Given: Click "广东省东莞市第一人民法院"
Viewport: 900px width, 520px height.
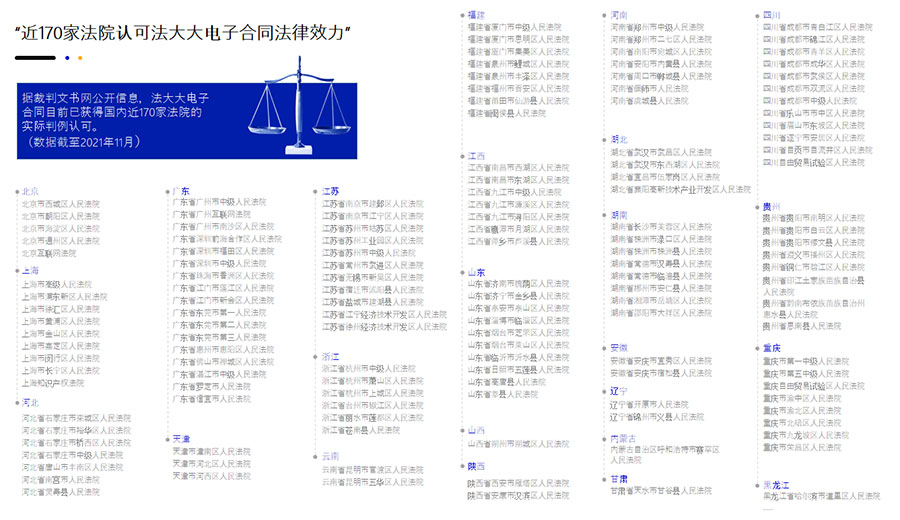Looking at the screenshot, I should pyautogui.click(x=219, y=313).
